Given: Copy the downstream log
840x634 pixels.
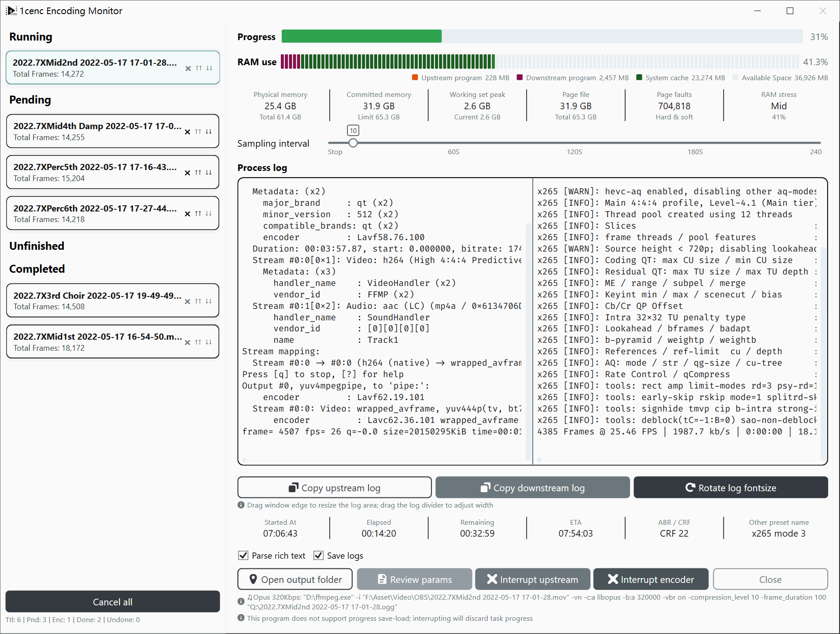Looking at the screenshot, I should tap(533, 488).
